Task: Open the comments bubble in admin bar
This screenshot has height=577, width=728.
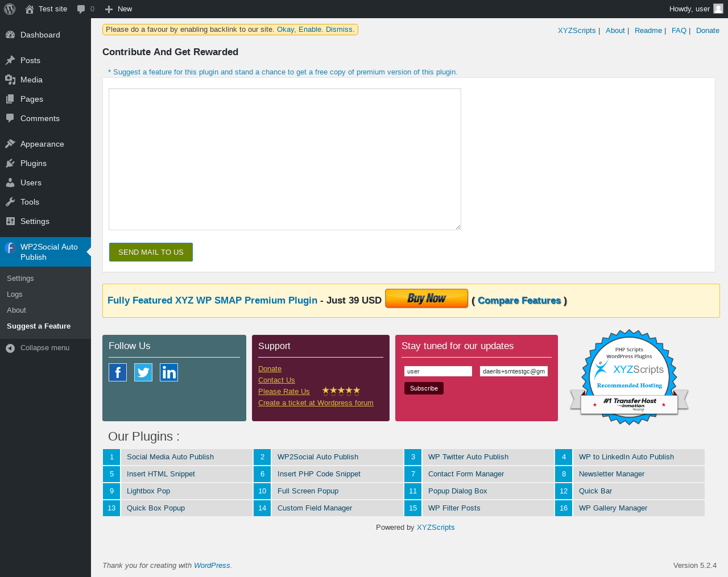Action: [81, 9]
